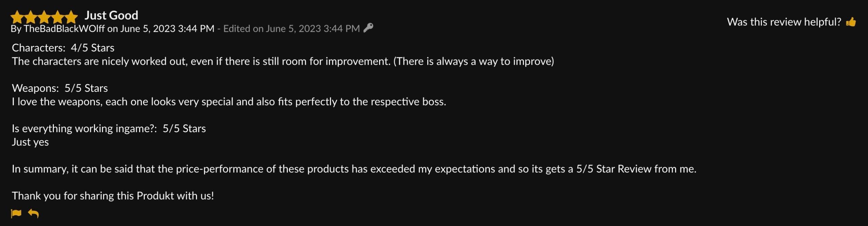868x226 pixels.
Task: Select the fifth rating star
Action: coord(71,15)
